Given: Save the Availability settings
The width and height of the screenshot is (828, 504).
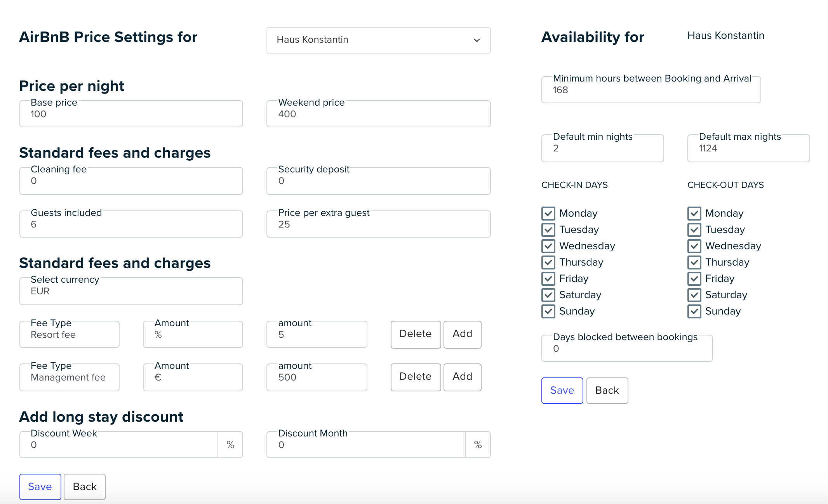Looking at the screenshot, I should (562, 391).
